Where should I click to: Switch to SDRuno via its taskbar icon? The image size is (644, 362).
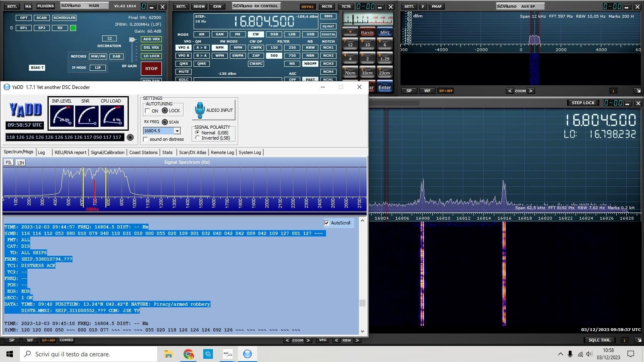(x=228, y=354)
